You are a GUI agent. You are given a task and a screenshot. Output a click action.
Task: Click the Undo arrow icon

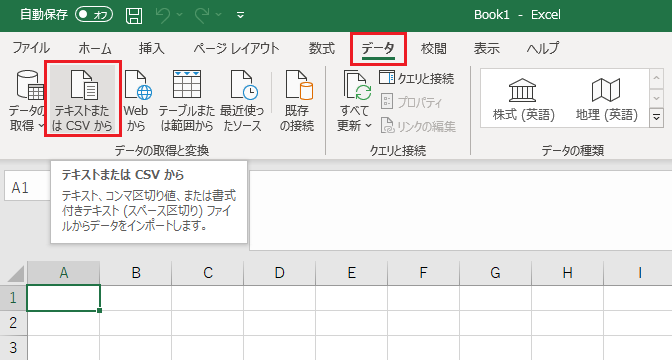click(163, 15)
